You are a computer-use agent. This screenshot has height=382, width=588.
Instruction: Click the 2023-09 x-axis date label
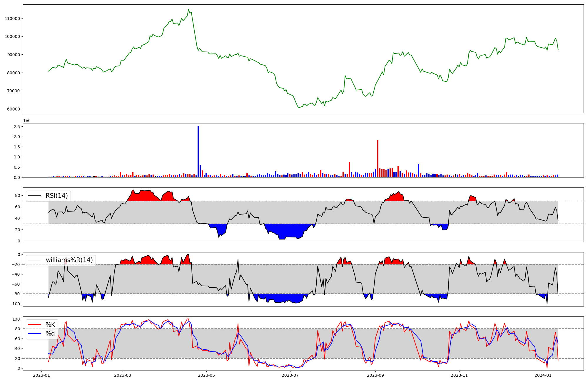(376, 375)
